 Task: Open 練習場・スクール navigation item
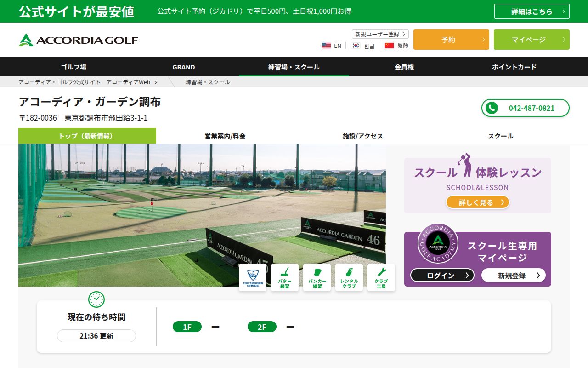tap(294, 67)
